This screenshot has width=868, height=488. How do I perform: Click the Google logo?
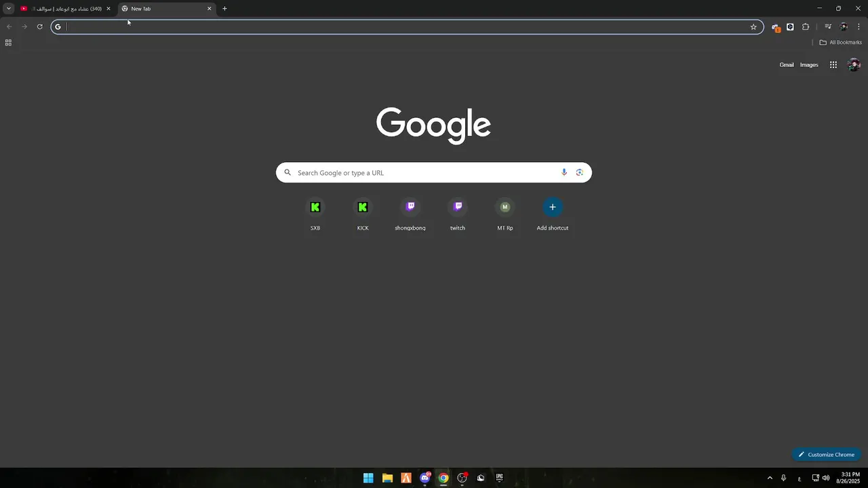click(x=434, y=125)
